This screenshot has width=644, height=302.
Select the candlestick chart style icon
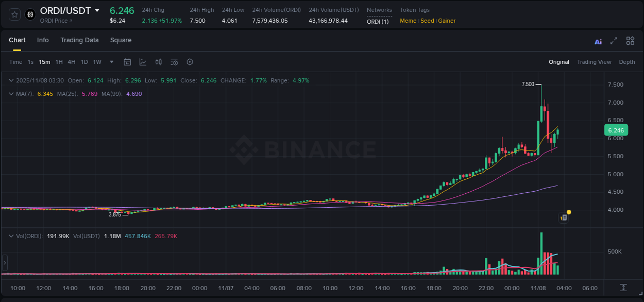click(x=159, y=62)
